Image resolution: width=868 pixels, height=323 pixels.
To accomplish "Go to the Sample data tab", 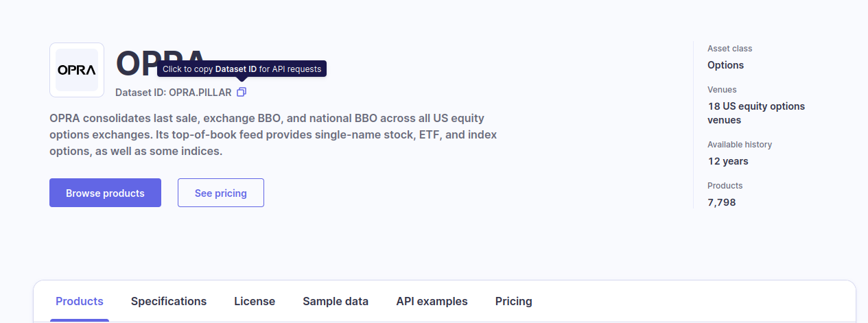I will (336, 301).
